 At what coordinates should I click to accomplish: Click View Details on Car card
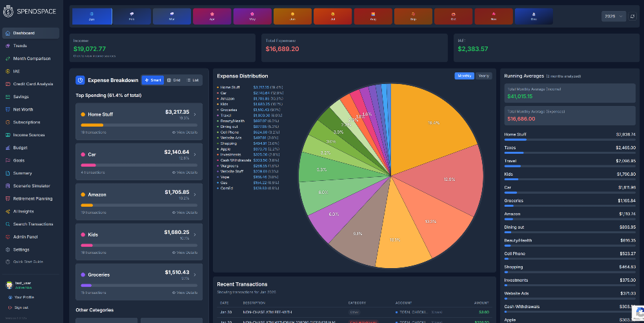(x=185, y=172)
